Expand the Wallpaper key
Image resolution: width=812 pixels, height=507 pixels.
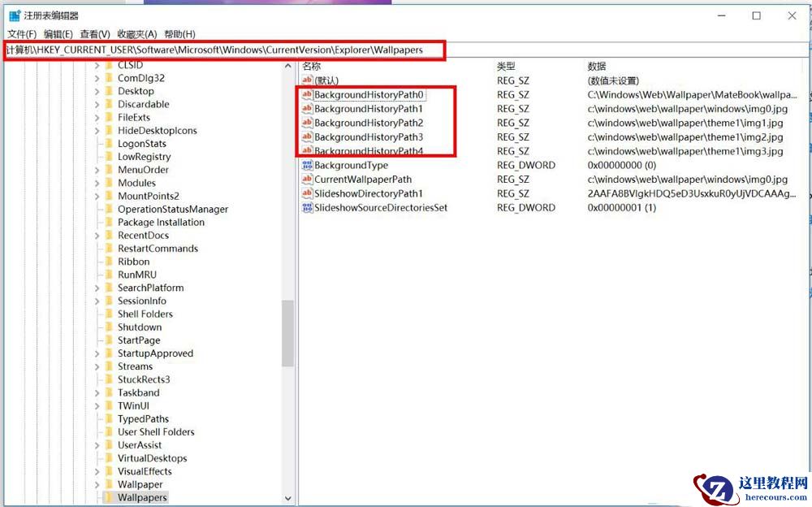tap(97, 484)
